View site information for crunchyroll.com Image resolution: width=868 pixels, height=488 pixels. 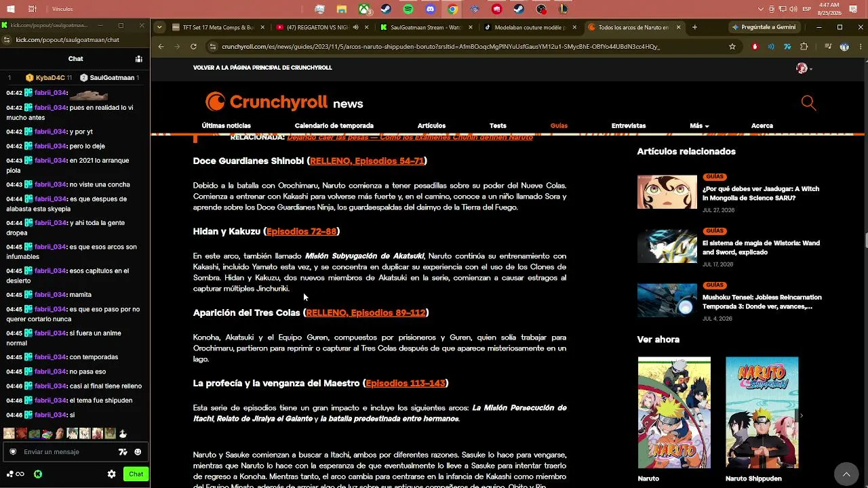tap(213, 47)
